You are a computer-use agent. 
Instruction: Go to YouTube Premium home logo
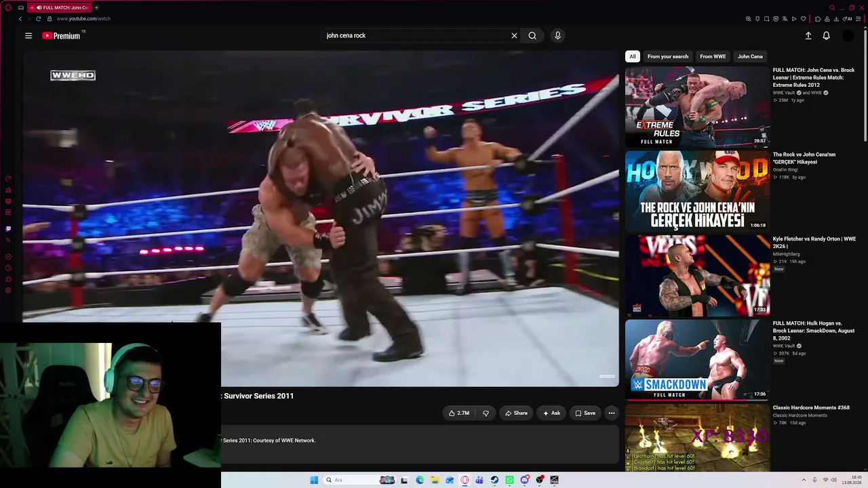point(62,35)
